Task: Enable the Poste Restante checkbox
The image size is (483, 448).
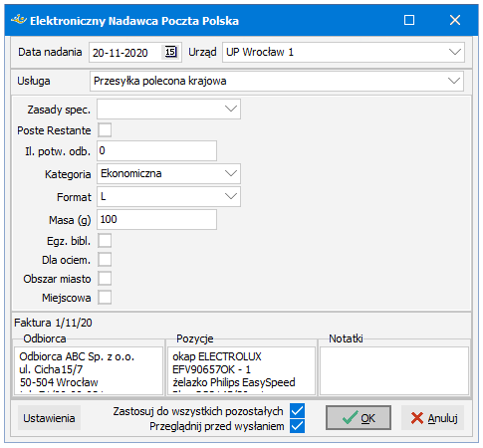Action: tap(105, 130)
